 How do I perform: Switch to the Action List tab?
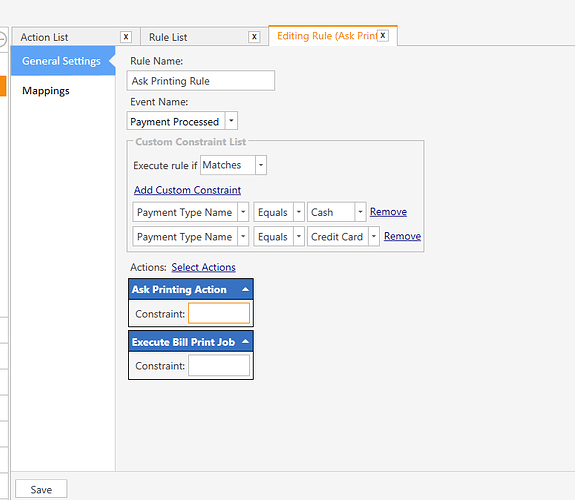pos(44,37)
